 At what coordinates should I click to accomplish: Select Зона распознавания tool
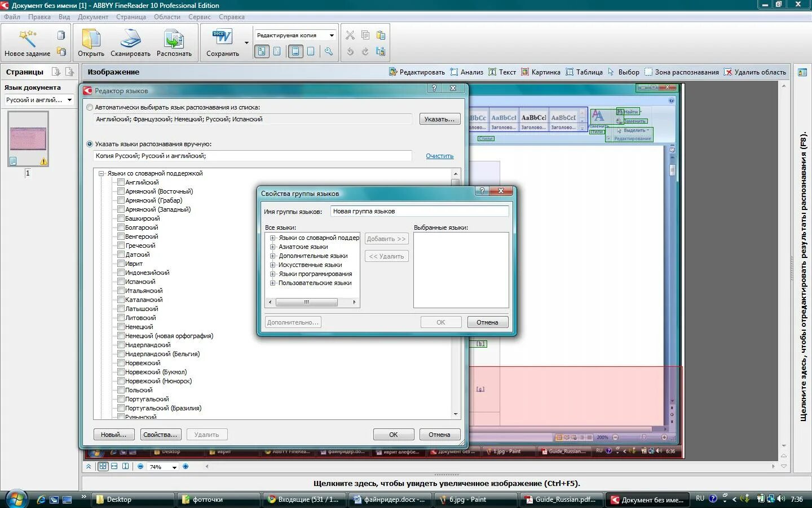(x=681, y=72)
